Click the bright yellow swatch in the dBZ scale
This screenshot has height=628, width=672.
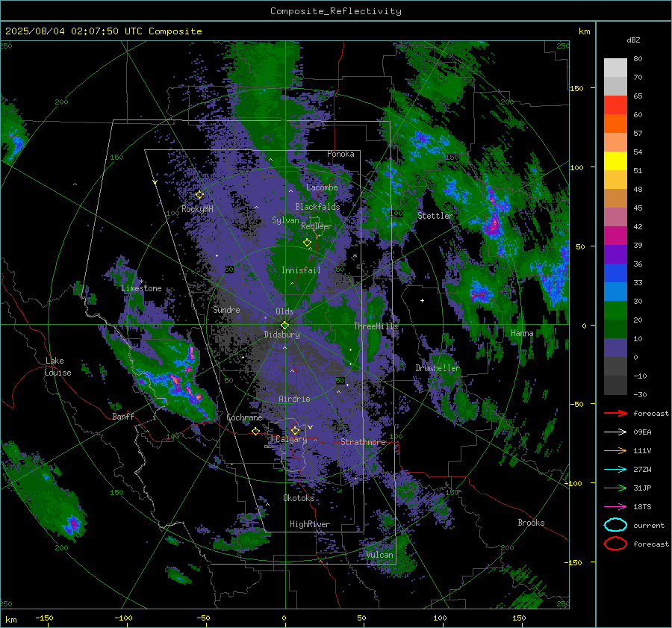coord(615,161)
